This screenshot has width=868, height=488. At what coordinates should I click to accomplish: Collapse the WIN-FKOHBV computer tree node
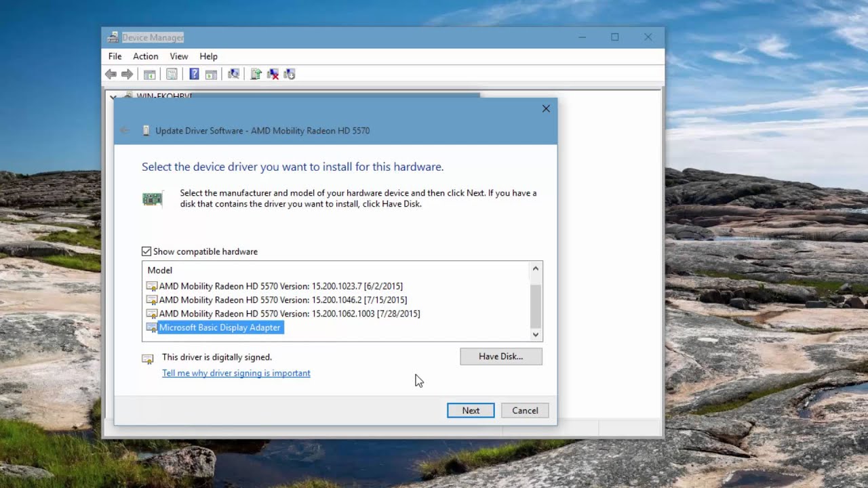tap(113, 97)
